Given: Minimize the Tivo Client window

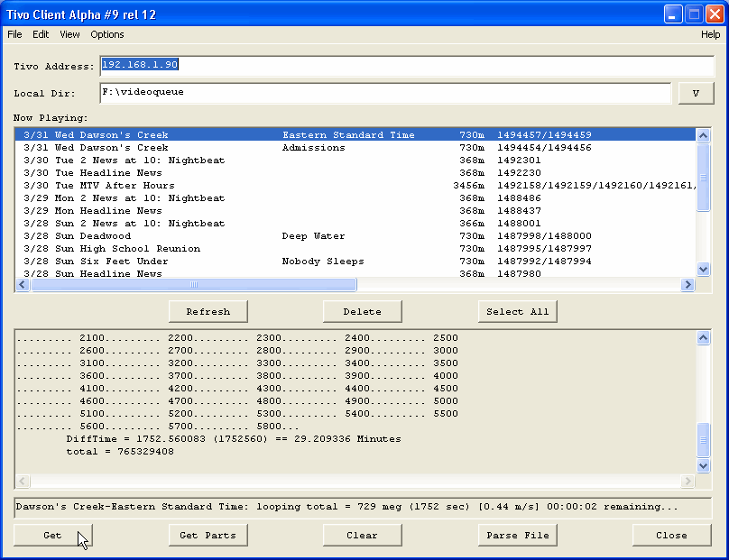Looking at the screenshot, I should pos(673,14).
